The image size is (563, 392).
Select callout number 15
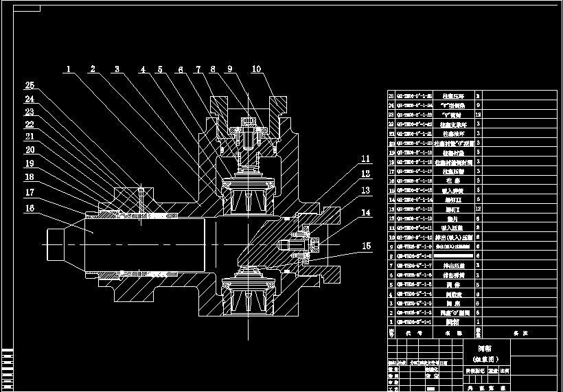(367, 246)
